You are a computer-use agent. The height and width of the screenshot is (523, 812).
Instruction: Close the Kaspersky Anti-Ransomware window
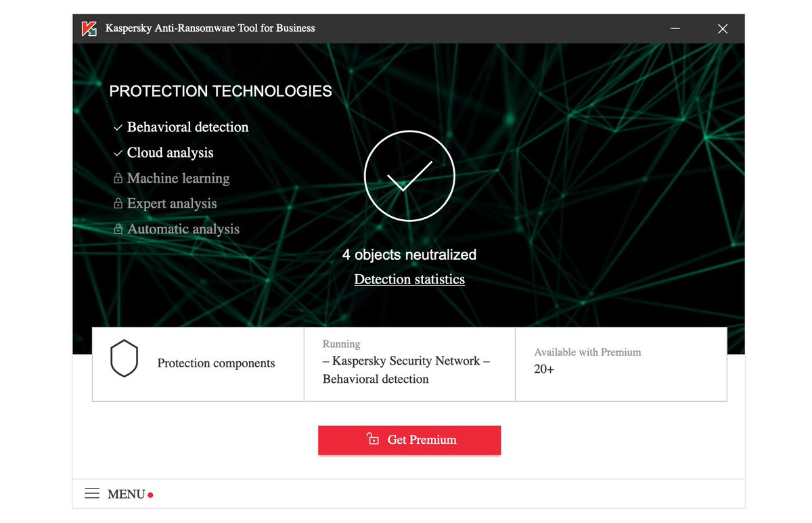click(x=723, y=28)
